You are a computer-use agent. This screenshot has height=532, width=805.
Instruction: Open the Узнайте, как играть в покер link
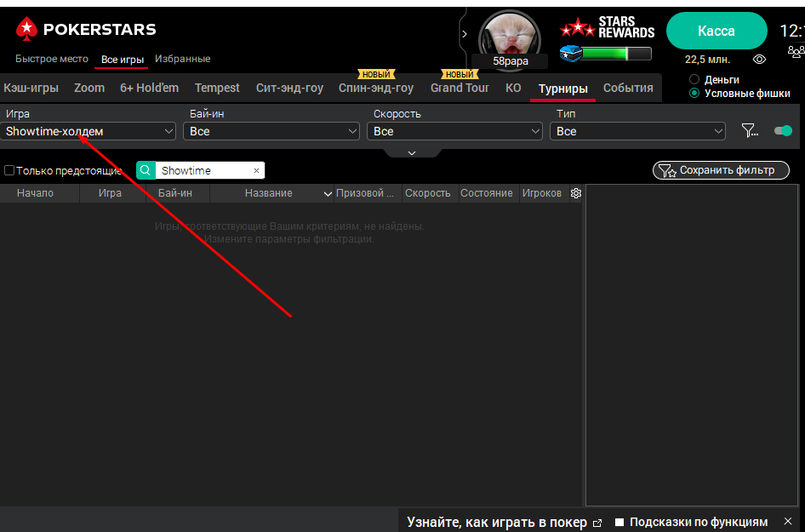point(504,523)
